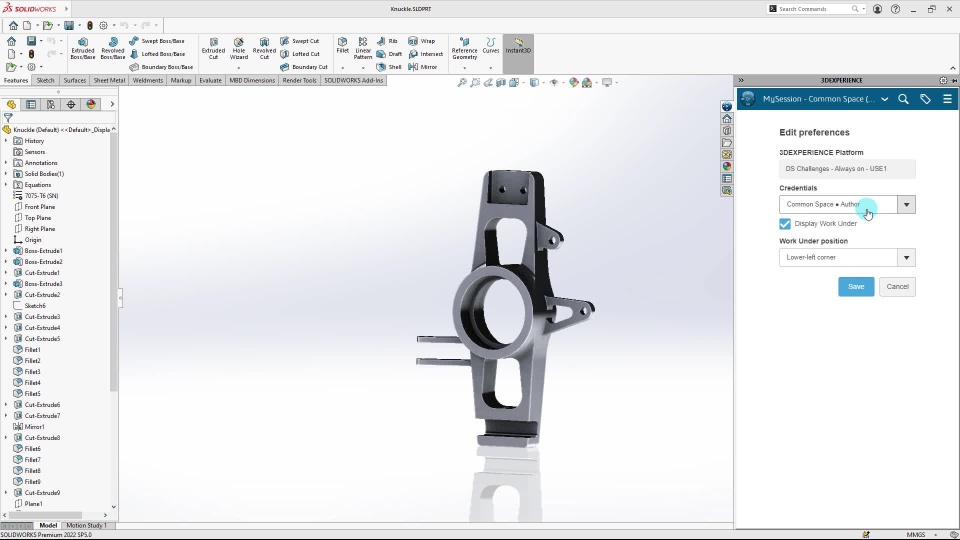Select the Extruded Boss/Base tool
The image size is (960, 540).
pos(83,48)
